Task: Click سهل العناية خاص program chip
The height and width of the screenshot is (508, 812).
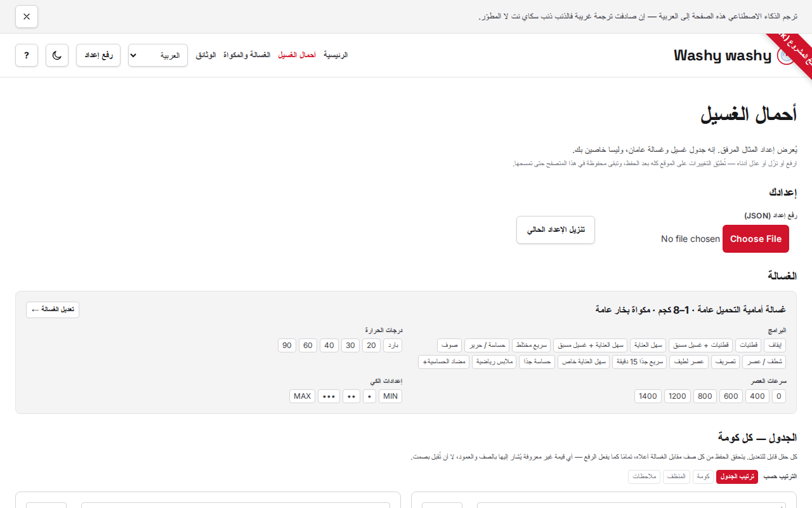Action: tap(584, 362)
